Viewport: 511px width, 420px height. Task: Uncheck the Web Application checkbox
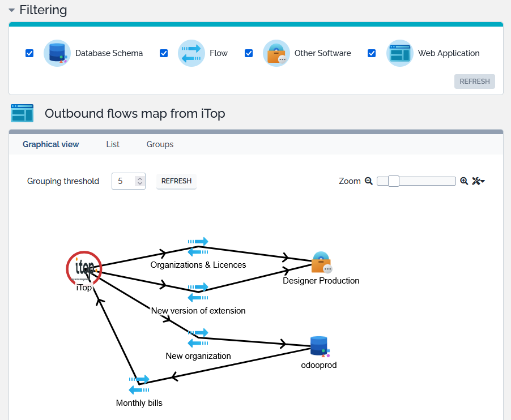click(372, 53)
